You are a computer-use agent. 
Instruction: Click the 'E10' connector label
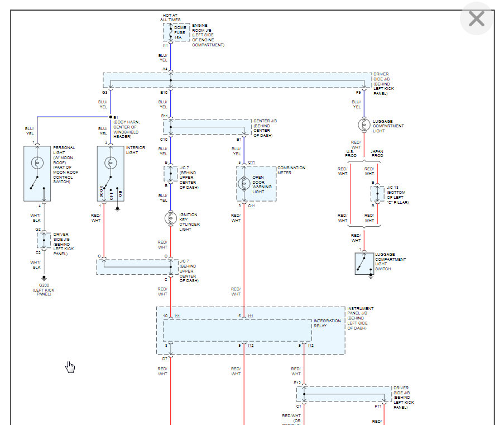coord(164,92)
